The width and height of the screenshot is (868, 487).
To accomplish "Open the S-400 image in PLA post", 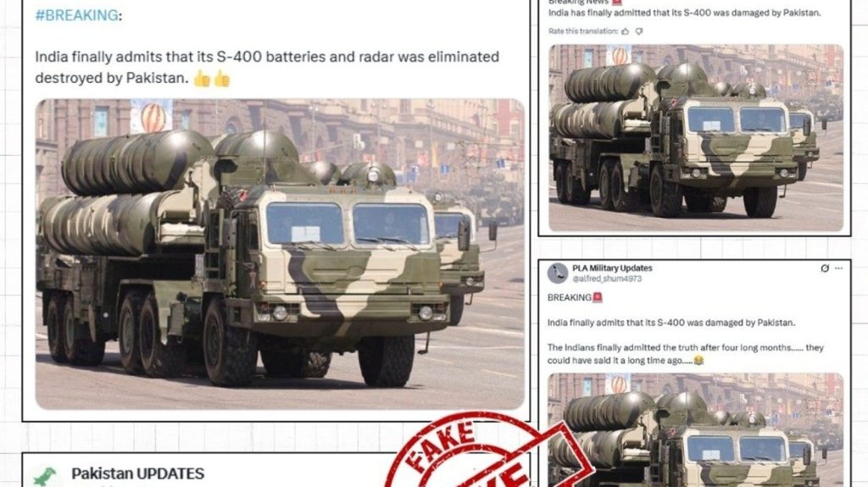I will [x=696, y=430].
